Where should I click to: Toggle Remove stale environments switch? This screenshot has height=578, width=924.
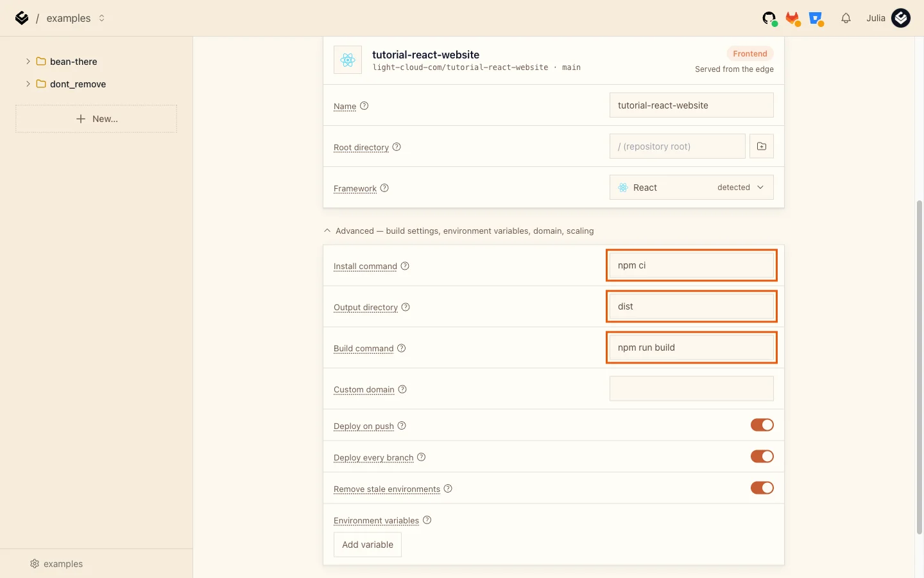pos(762,488)
